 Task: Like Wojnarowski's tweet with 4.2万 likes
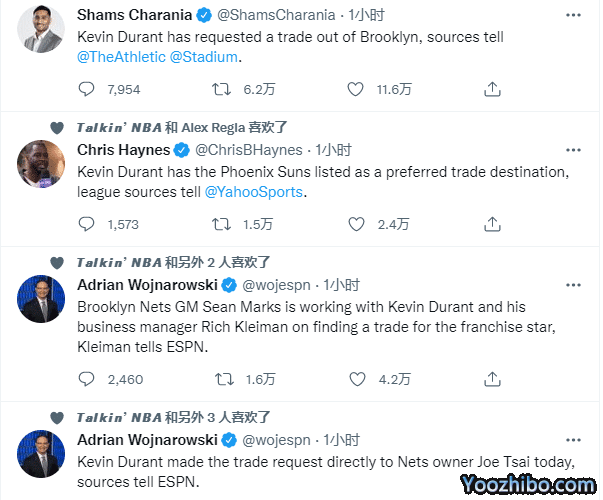(358, 379)
